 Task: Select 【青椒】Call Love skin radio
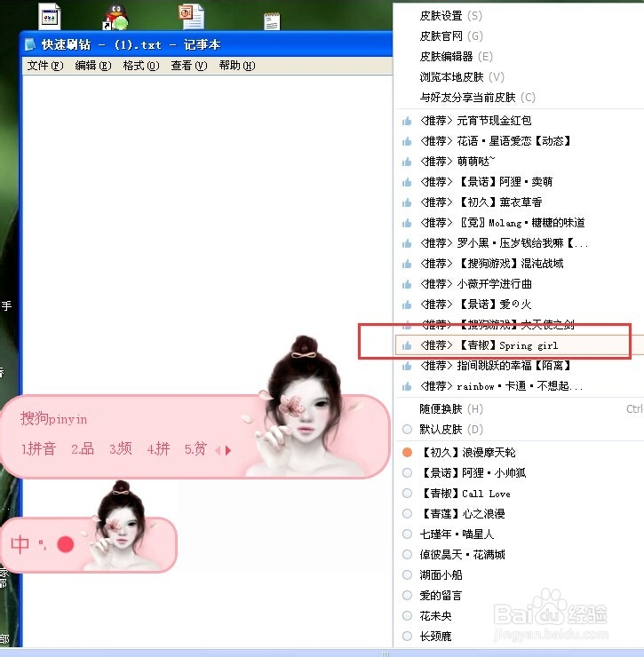[407, 494]
